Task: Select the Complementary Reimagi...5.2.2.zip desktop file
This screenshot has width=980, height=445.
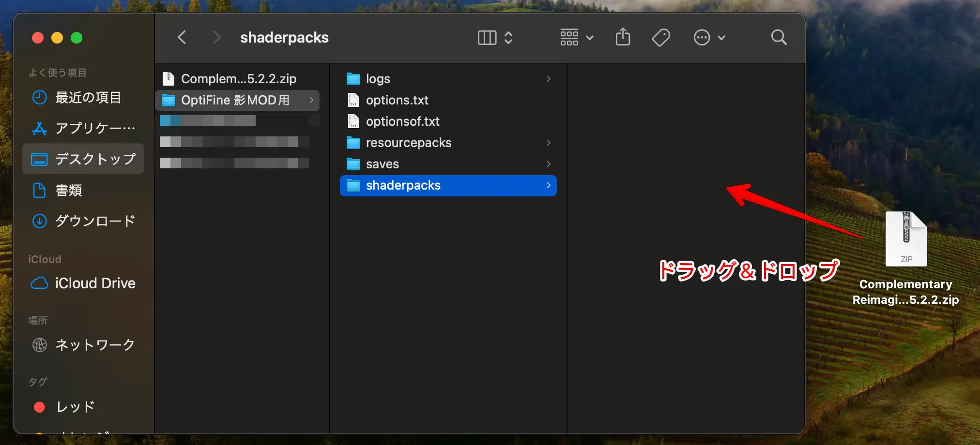Action: pos(906,258)
